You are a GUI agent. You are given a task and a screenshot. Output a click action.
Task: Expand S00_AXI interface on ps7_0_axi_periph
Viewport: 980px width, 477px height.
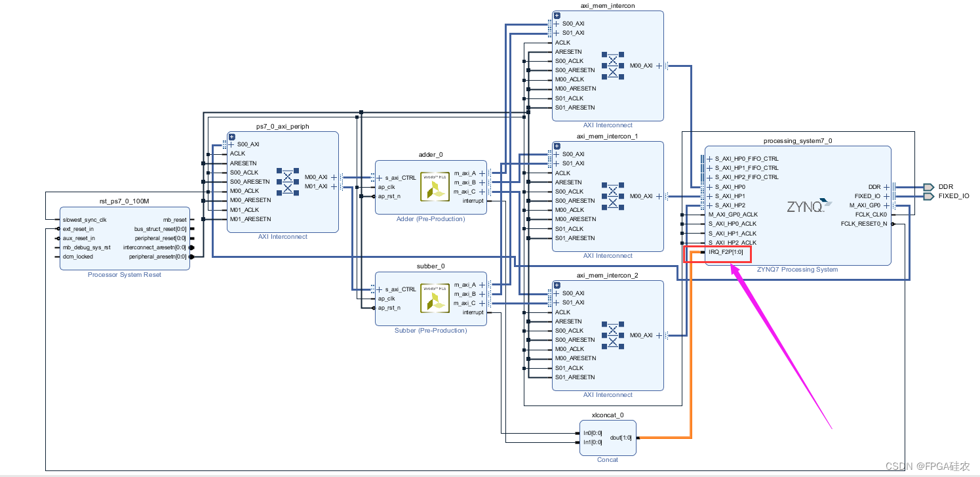coord(231,144)
